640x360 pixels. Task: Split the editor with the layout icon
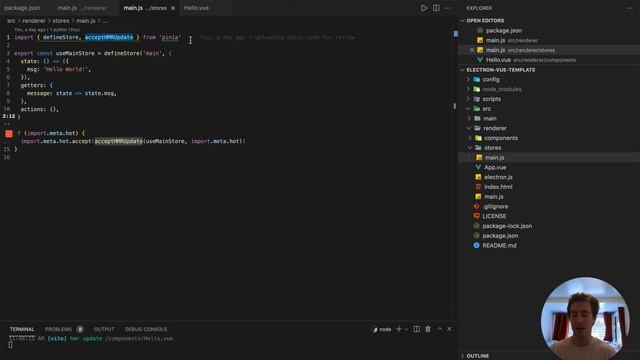pyautogui.click(x=436, y=8)
